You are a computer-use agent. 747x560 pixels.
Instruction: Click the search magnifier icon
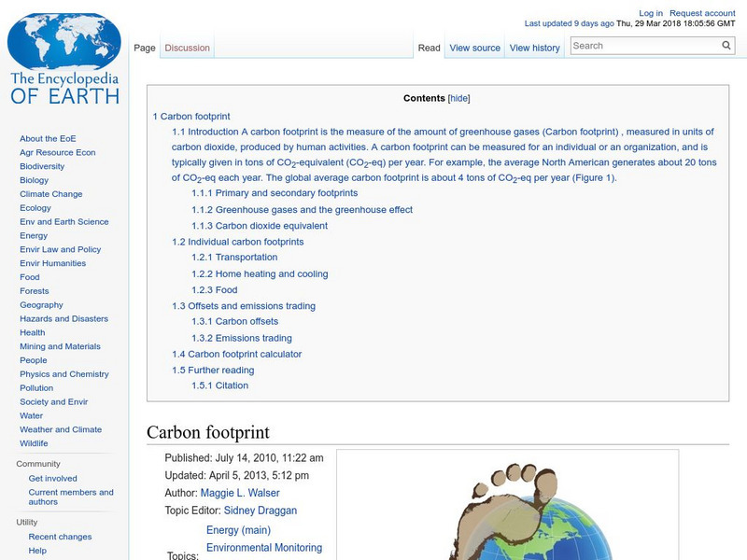click(726, 46)
